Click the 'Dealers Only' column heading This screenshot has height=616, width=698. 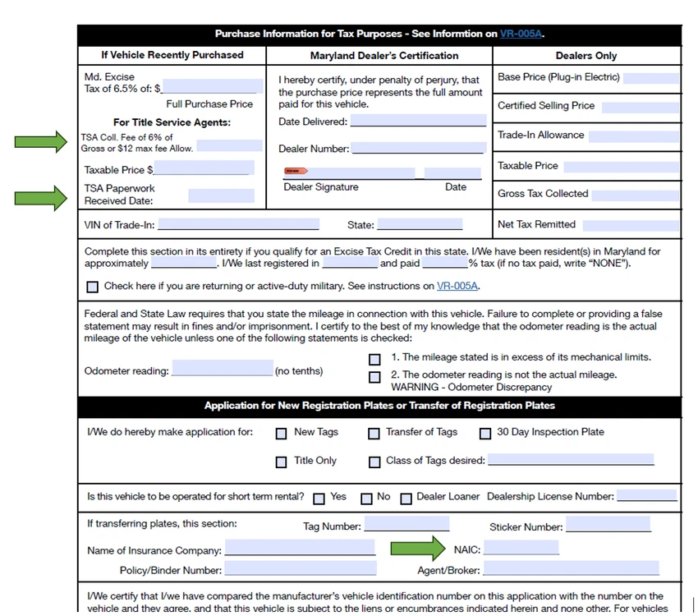click(x=586, y=56)
